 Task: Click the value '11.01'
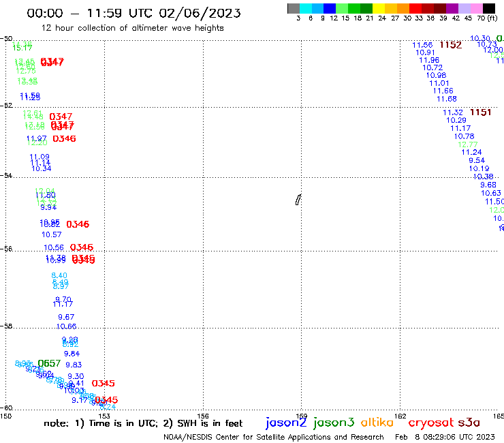(x=439, y=83)
